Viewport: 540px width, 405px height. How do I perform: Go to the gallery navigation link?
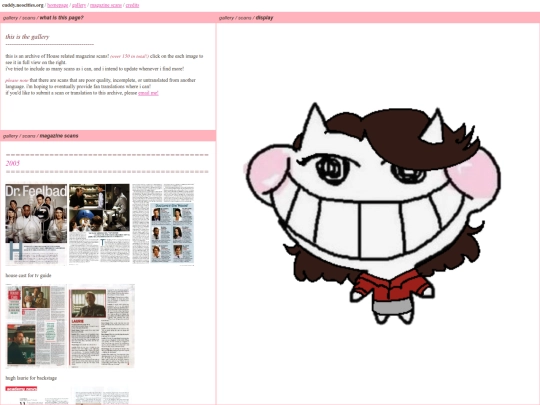coord(79,5)
